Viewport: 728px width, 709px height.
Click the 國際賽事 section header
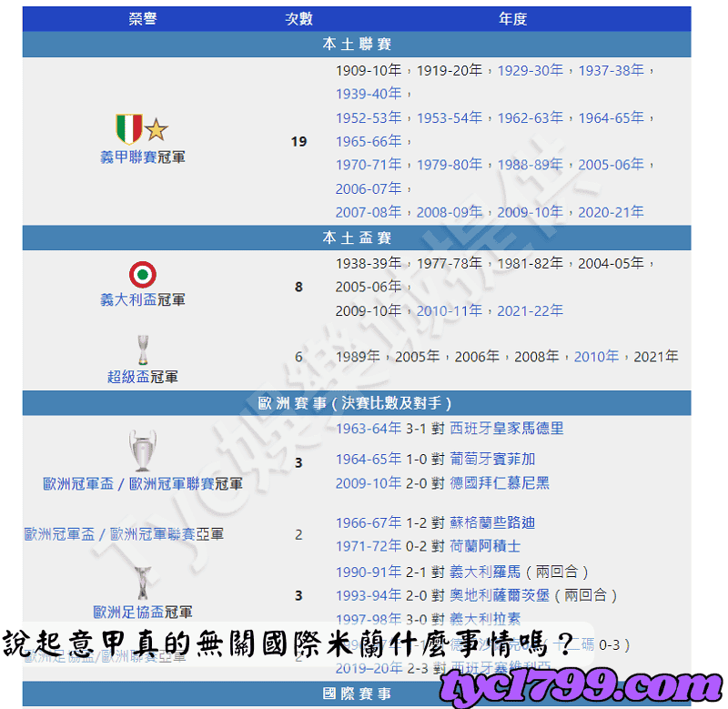pyautogui.click(x=357, y=694)
